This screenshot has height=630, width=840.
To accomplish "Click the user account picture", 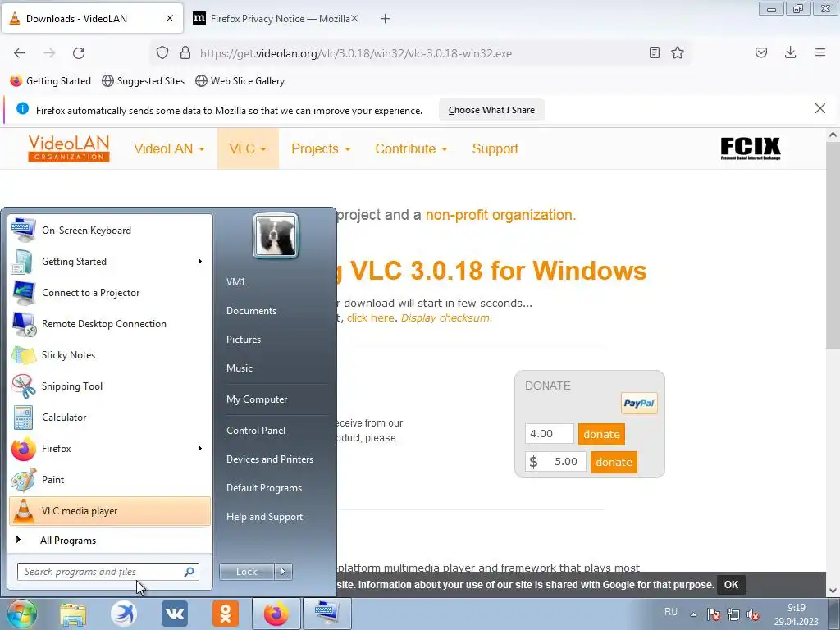I will [276, 235].
